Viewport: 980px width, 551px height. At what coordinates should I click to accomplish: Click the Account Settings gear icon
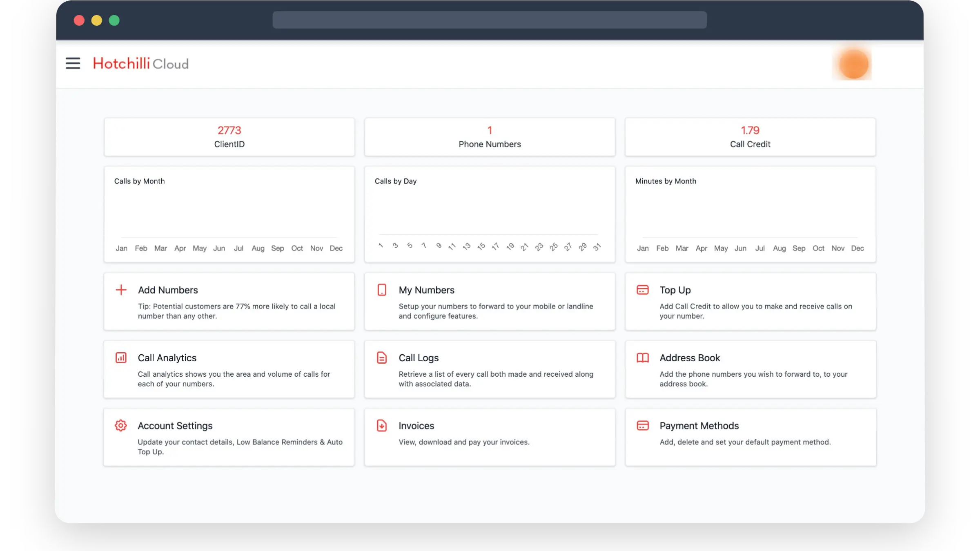tap(121, 426)
